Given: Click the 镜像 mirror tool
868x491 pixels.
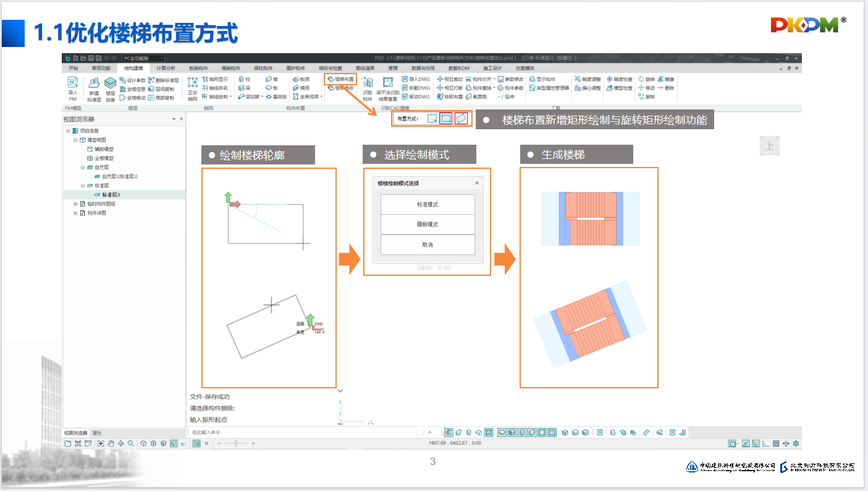Looking at the screenshot, I should point(666,79).
